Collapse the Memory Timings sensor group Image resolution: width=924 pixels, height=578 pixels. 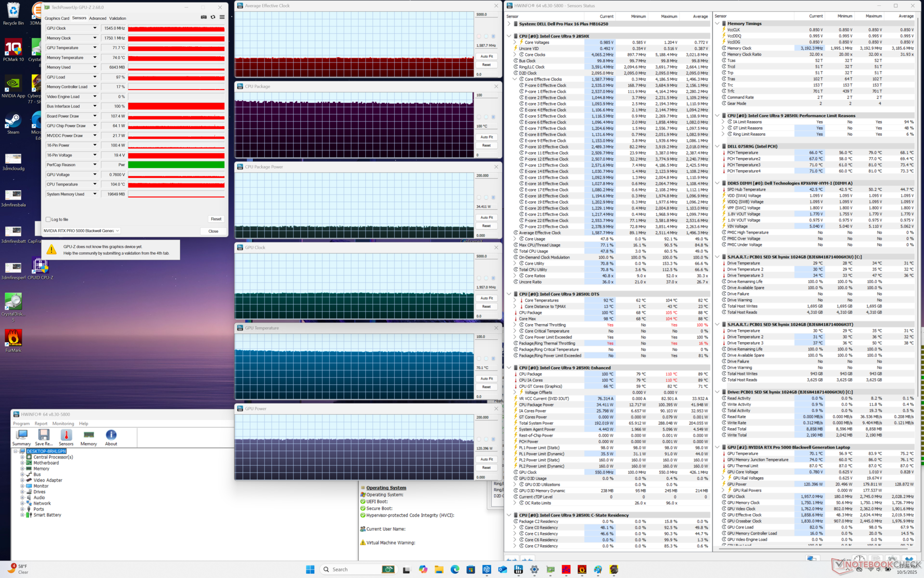click(x=717, y=23)
